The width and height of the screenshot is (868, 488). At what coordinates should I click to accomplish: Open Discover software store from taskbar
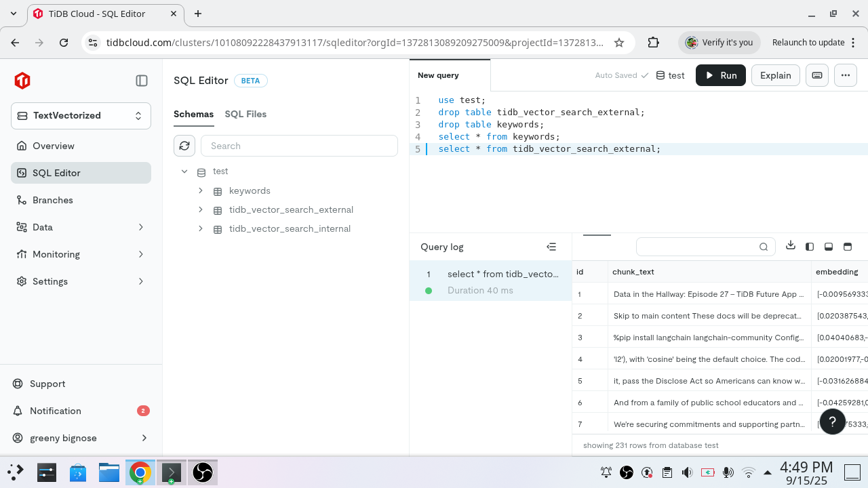(x=78, y=472)
